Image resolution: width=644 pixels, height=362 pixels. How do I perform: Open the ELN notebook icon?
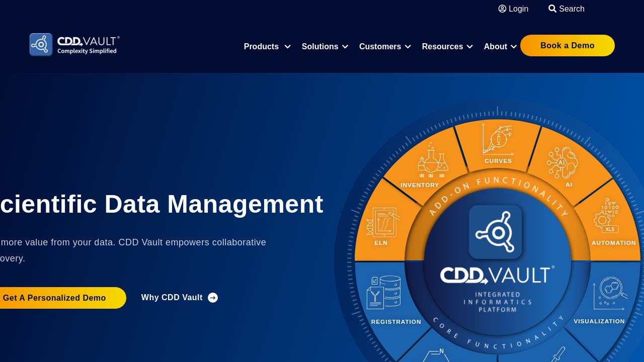click(x=383, y=222)
